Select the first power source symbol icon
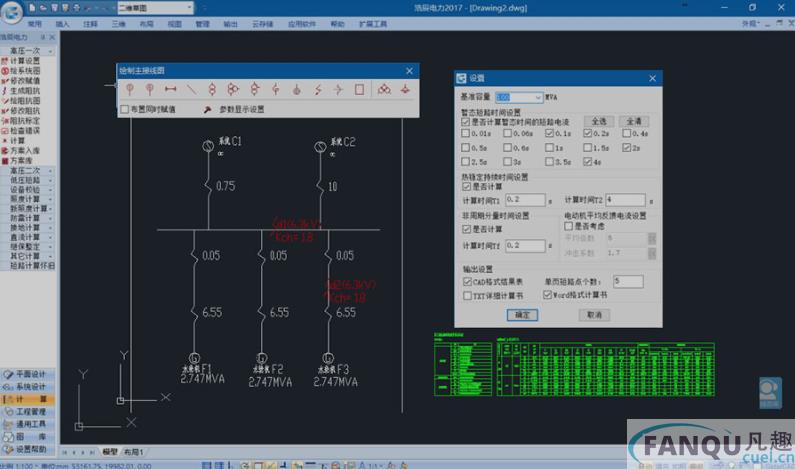Image resolution: width=795 pixels, height=469 pixels. point(130,89)
